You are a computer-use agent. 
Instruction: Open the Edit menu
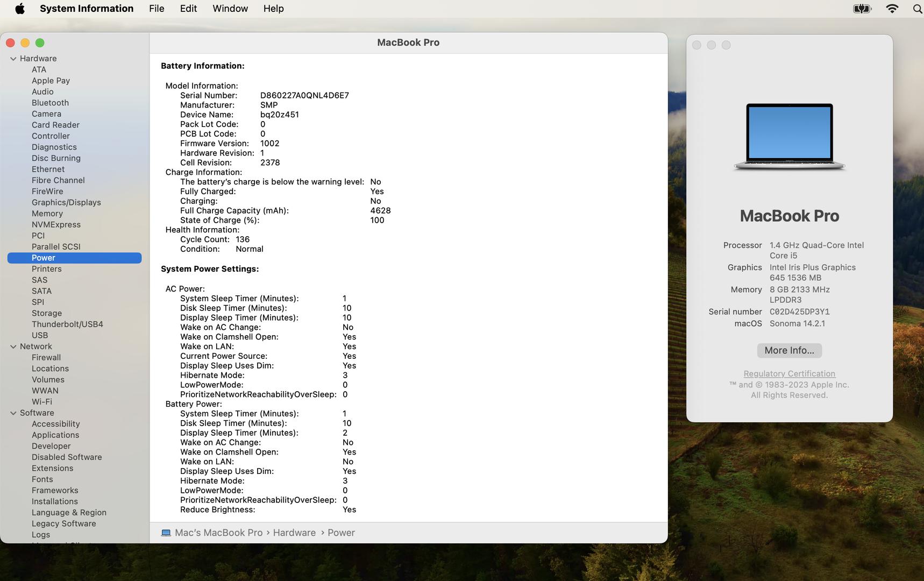coord(188,9)
